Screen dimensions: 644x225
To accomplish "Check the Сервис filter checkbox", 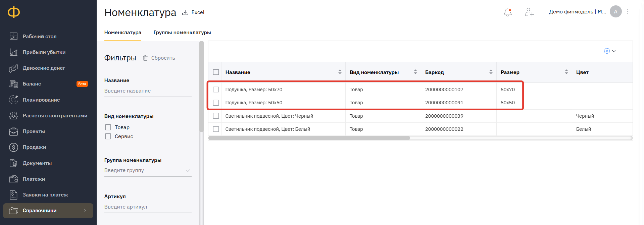I will [108, 136].
